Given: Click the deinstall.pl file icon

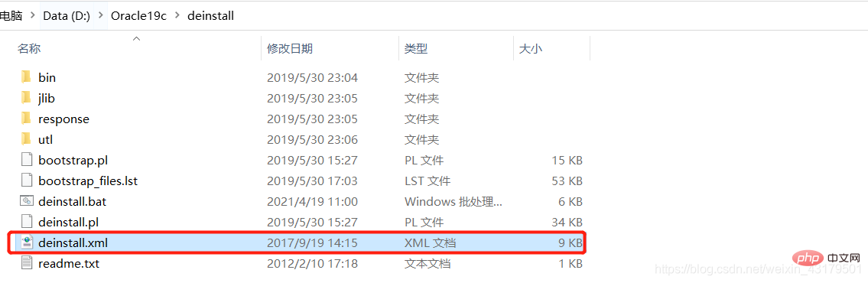Looking at the screenshot, I should tap(27, 222).
